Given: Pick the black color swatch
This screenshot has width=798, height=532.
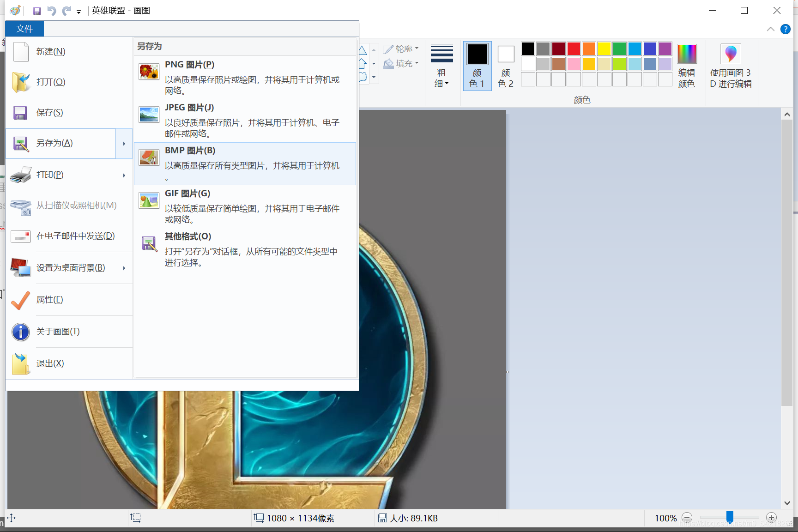Looking at the screenshot, I should point(528,48).
